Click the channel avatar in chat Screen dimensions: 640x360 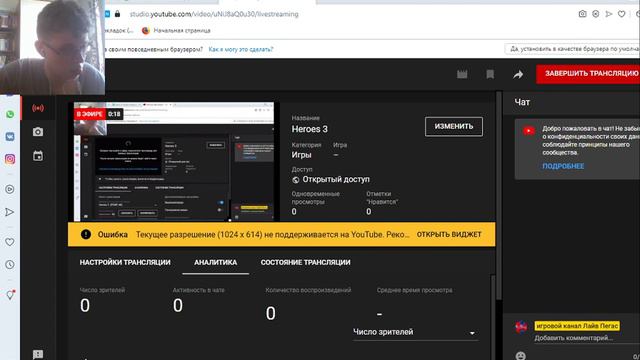pos(521,327)
